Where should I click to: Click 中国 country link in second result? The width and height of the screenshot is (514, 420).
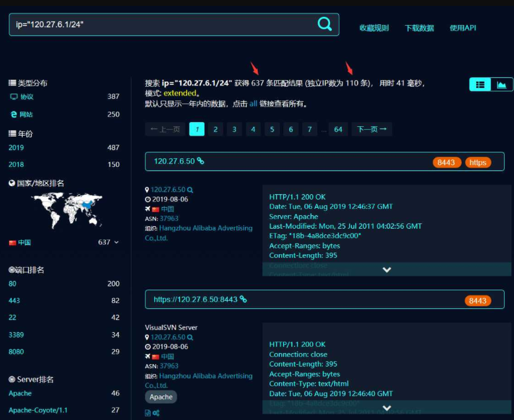(167, 357)
